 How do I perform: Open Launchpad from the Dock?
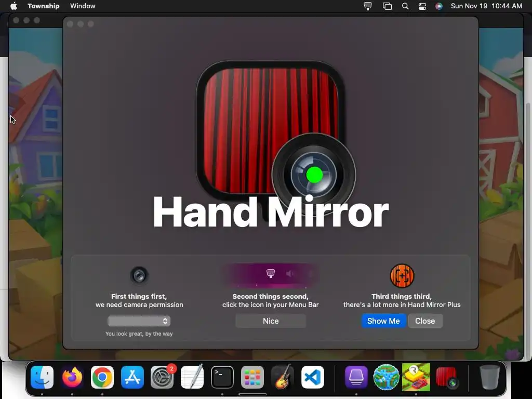(x=252, y=377)
